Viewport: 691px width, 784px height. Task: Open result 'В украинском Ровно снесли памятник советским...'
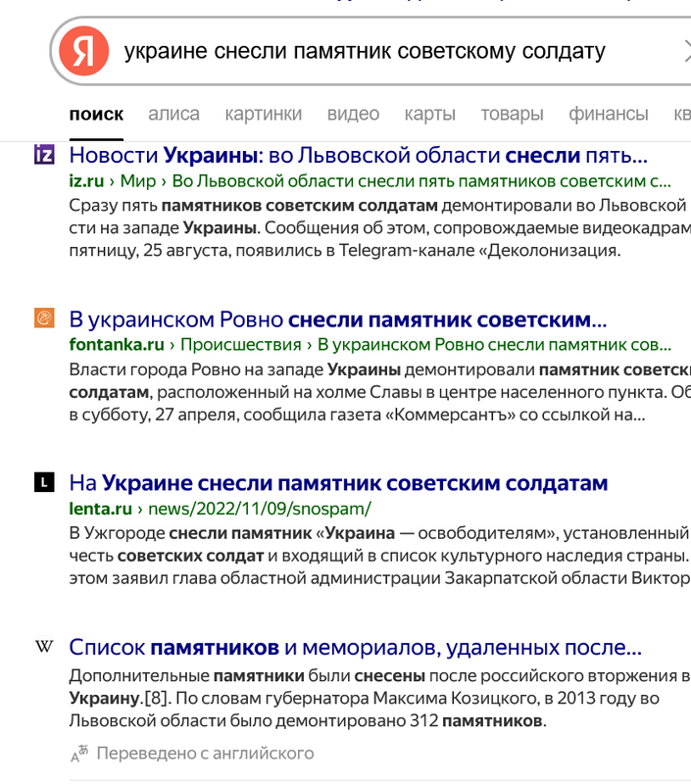click(338, 319)
